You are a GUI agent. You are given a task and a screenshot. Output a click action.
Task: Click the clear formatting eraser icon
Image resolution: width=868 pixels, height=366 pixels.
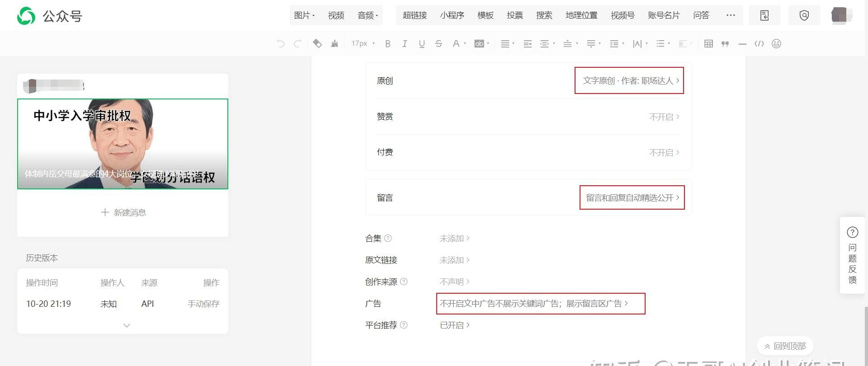click(317, 44)
